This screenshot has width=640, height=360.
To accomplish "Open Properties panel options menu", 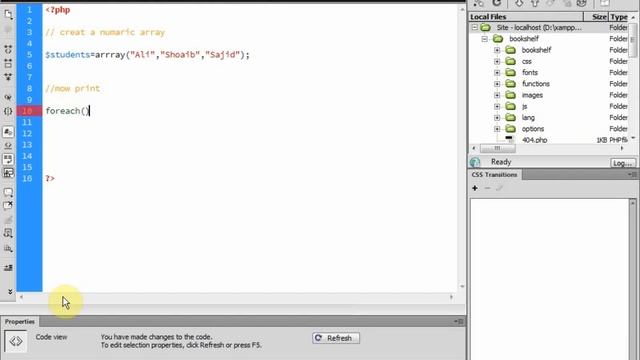I will [459, 321].
